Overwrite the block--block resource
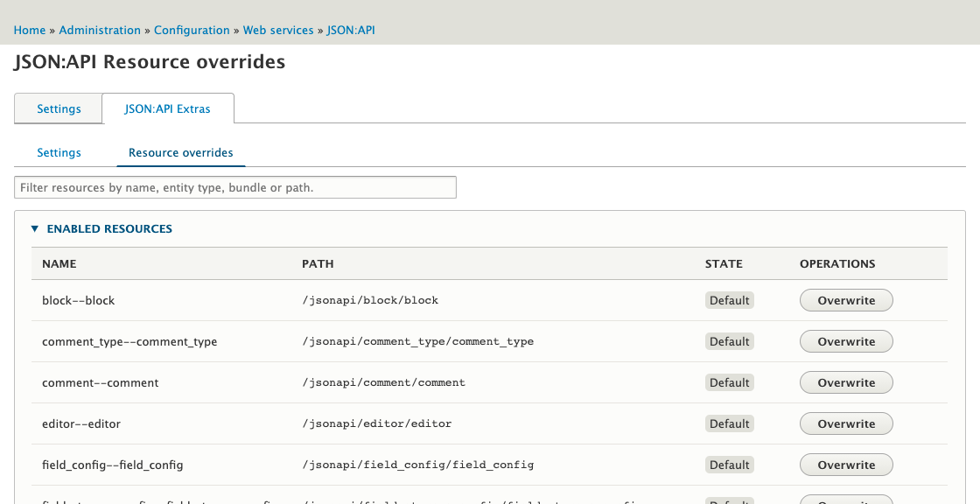 (846, 300)
